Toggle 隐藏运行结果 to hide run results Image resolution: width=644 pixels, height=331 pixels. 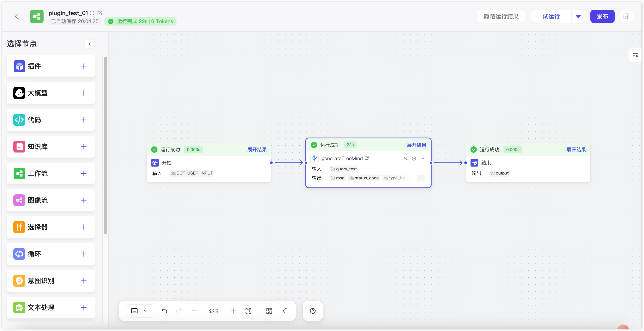pos(501,17)
